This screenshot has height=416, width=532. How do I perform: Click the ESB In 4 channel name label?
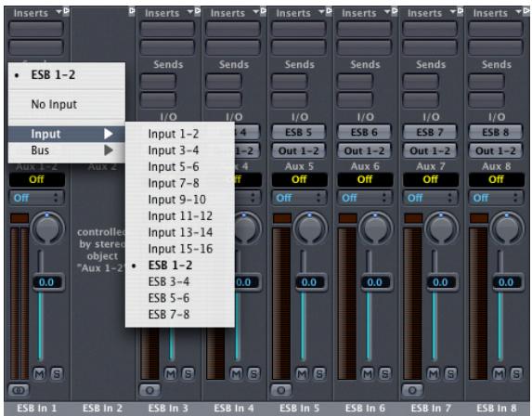pos(234,409)
